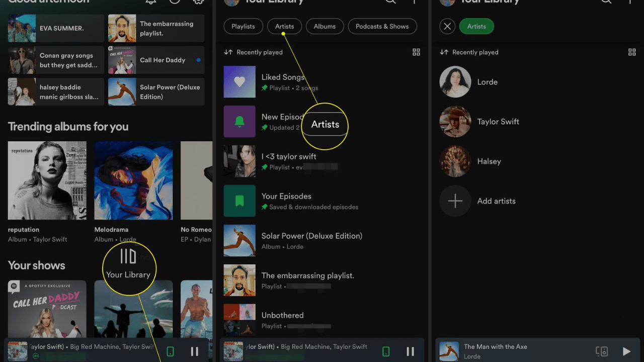Switch to grid view in middle library screen
Image resolution: width=644 pixels, height=362 pixels.
click(x=416, y=52)
